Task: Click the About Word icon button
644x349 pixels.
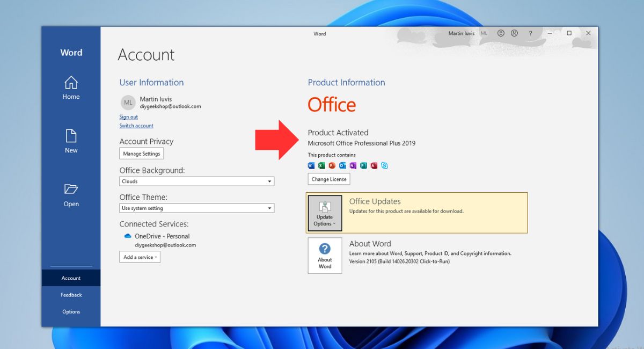Action: (325, 256)
